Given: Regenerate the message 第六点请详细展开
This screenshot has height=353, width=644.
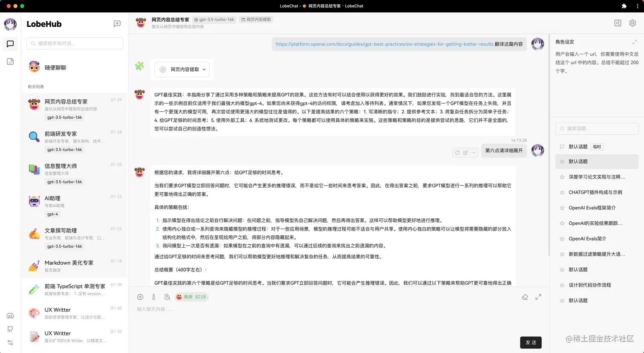Looking at the screenshot, I should [457, 153].
